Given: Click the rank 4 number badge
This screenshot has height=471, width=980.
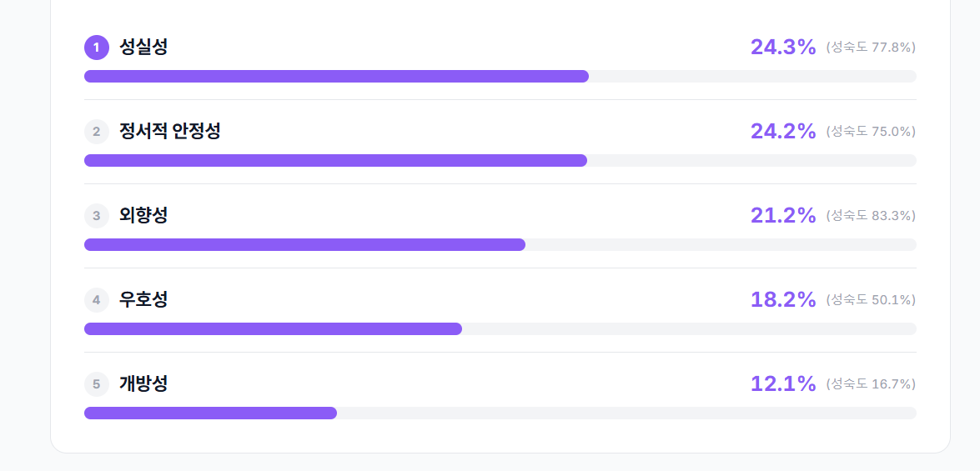Looking at the screenshot, I should coord(97,300).
